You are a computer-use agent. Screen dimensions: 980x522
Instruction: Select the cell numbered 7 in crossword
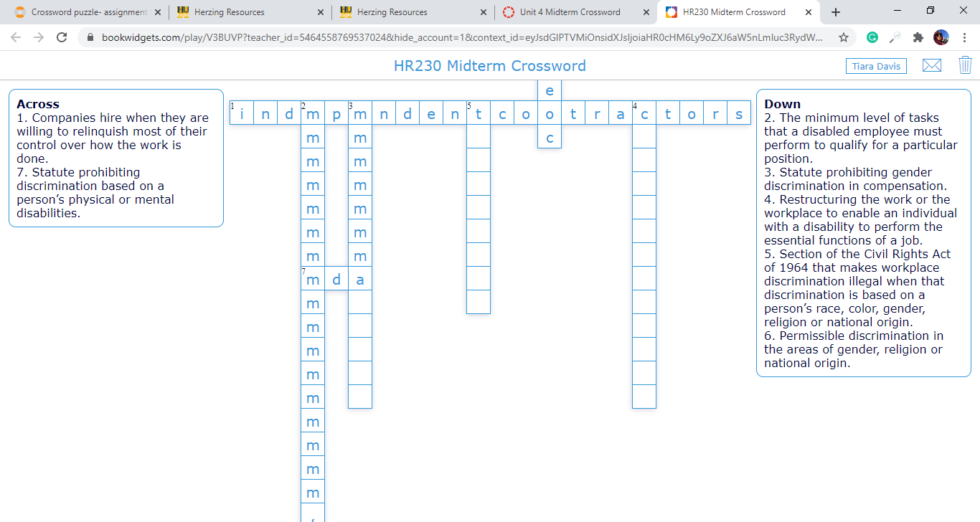click(x=313, y=279)
